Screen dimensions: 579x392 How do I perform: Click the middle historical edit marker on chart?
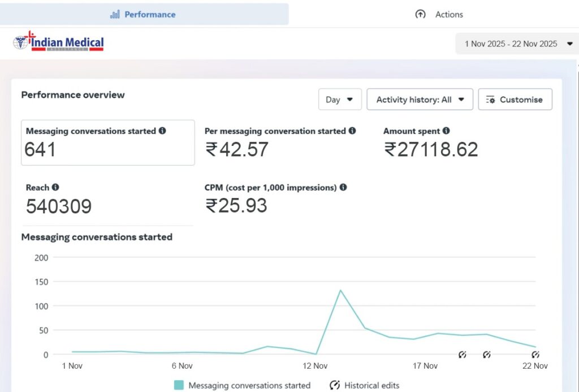(x=486, y=355)
